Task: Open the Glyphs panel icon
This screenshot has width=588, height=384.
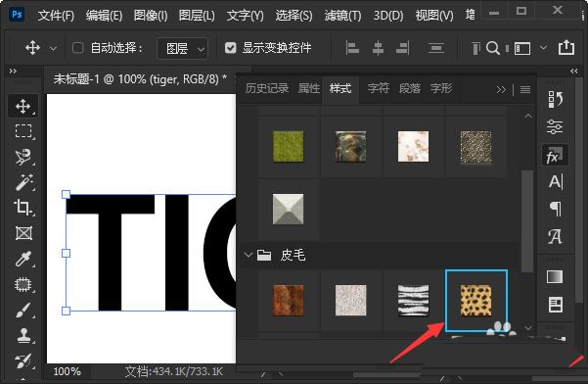Action: (555, 236)
